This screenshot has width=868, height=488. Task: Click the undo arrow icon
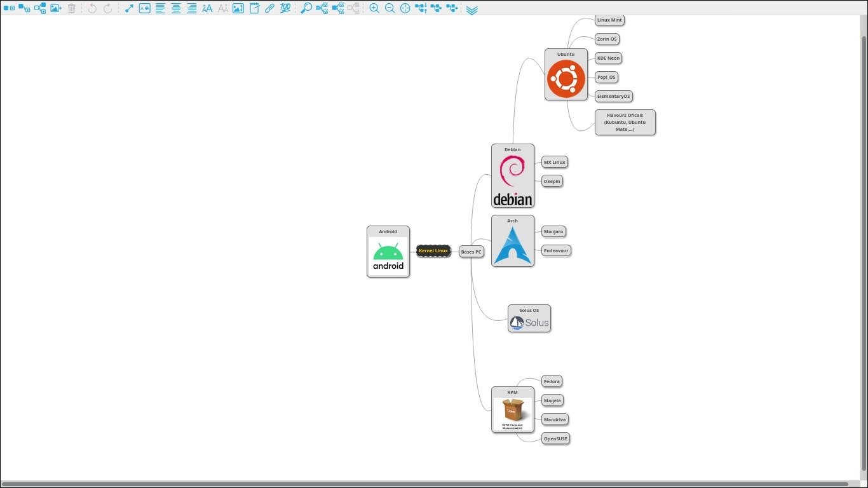(x=92, y=8)
